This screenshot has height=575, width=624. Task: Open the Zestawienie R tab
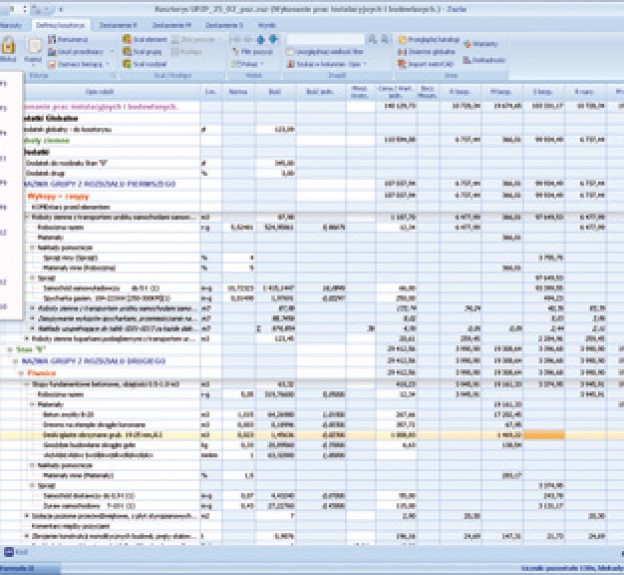[x=118, y=25]
